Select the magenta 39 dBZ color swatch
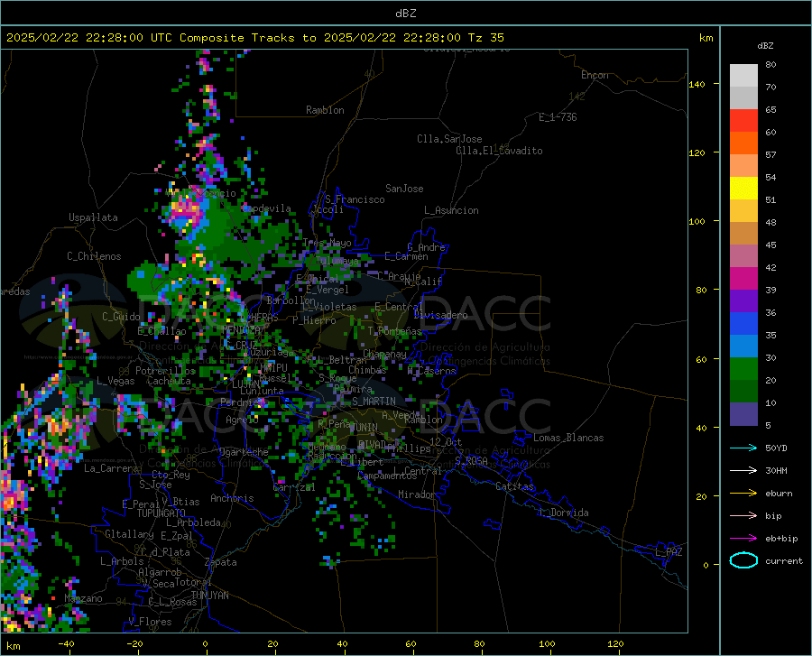812x656 pixels. [x=743, y=279]
